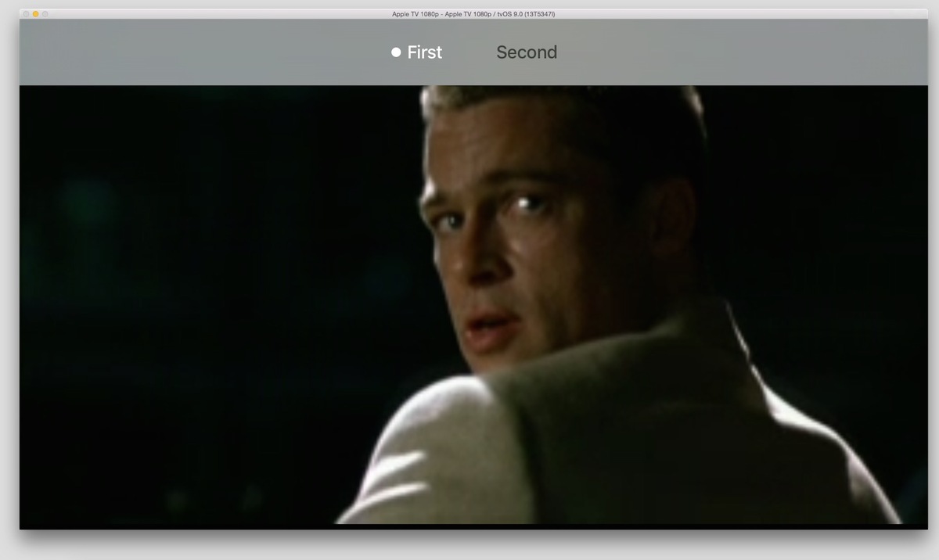Viewport: 939px width, 560px height.
Task: Select the First tab
Action: point(417,52)
